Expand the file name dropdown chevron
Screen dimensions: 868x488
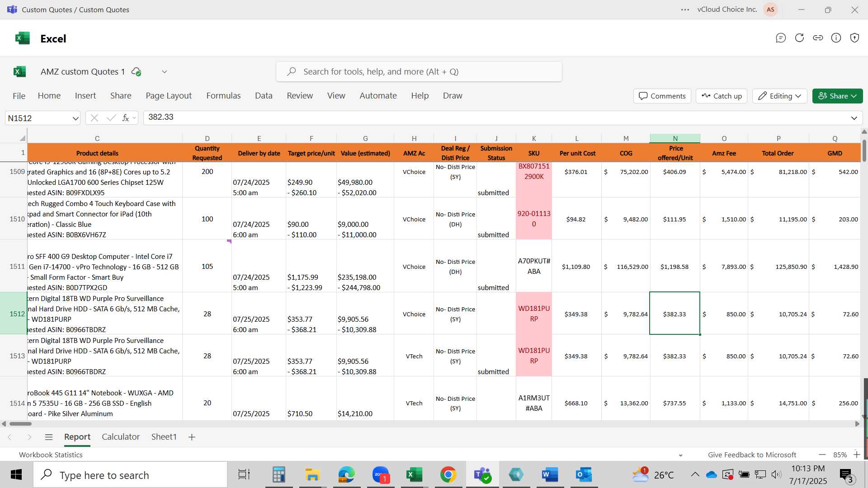click(165, 71)
